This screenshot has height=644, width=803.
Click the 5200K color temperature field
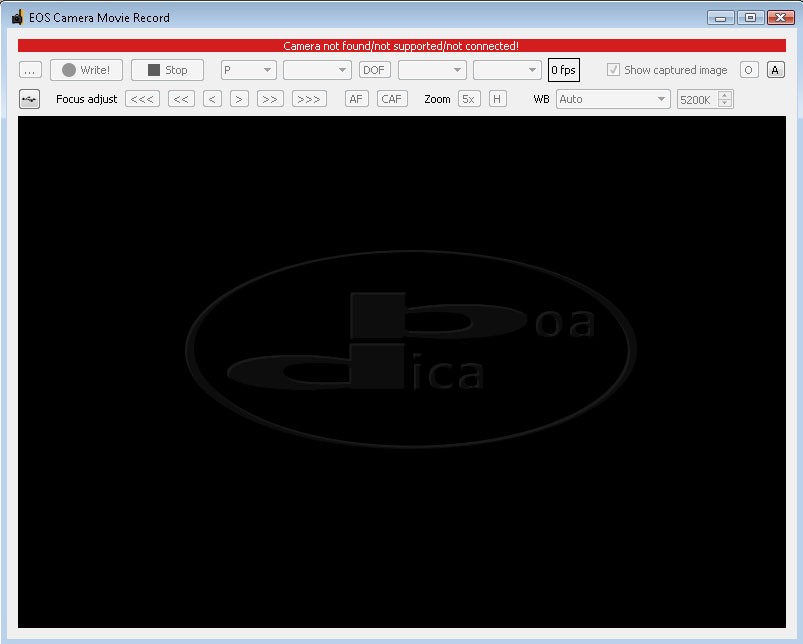pos(698,99)
